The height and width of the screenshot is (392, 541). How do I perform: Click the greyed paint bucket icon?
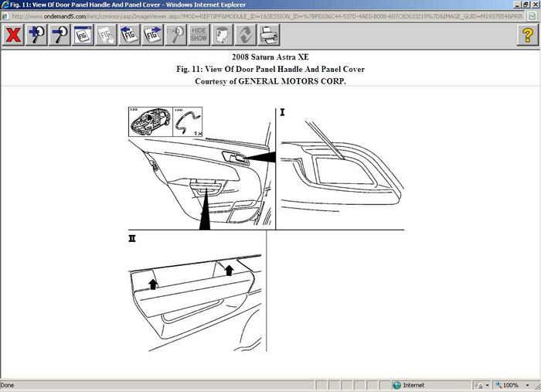(222, 35)
